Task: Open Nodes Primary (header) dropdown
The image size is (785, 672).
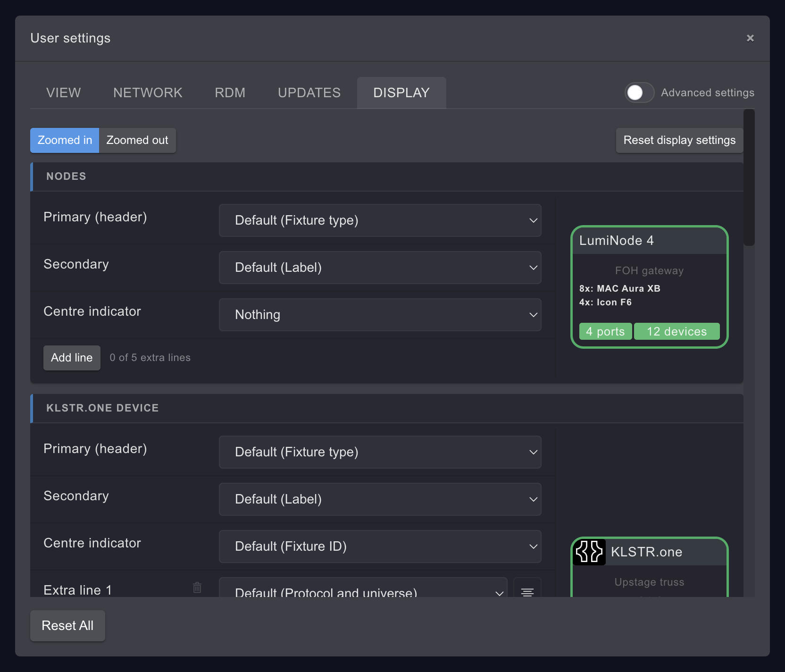Action: (380, 220)
